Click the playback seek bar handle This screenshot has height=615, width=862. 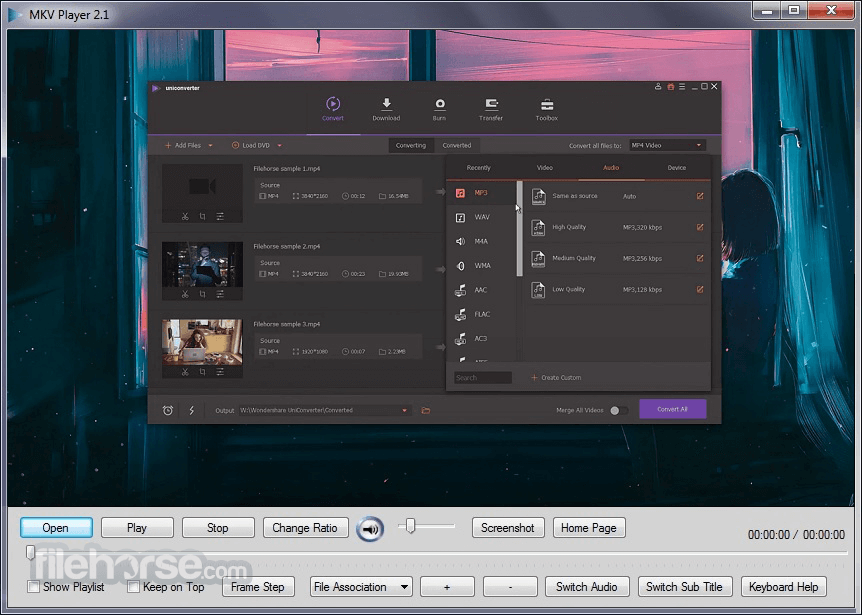[31, 552]
